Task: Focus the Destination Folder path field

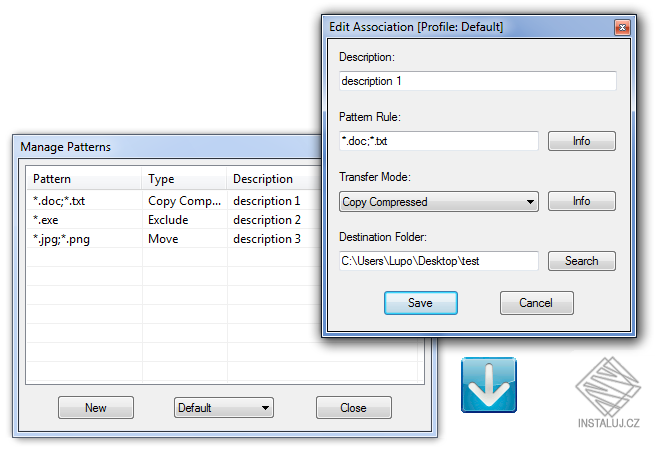Action: pos(439,261)
